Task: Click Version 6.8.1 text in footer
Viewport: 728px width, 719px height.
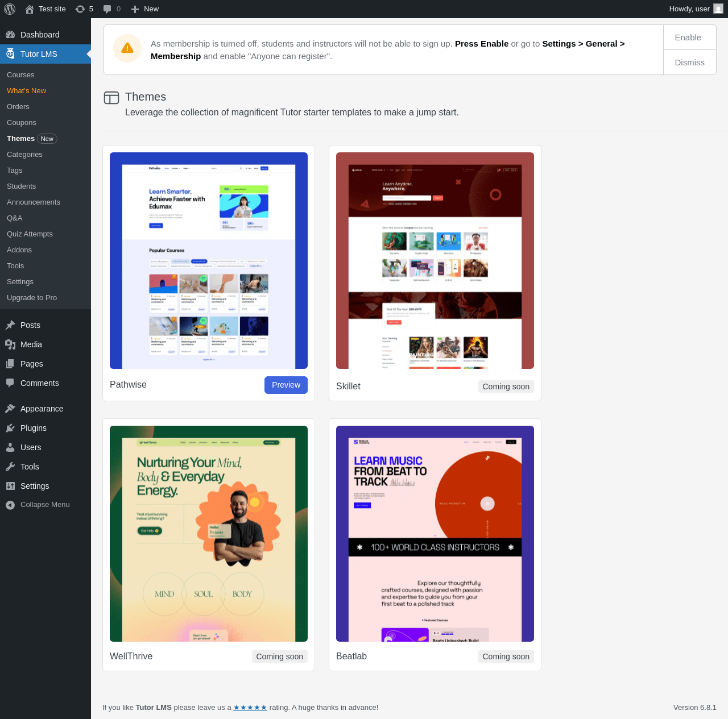Action: [x=695, y=708]
